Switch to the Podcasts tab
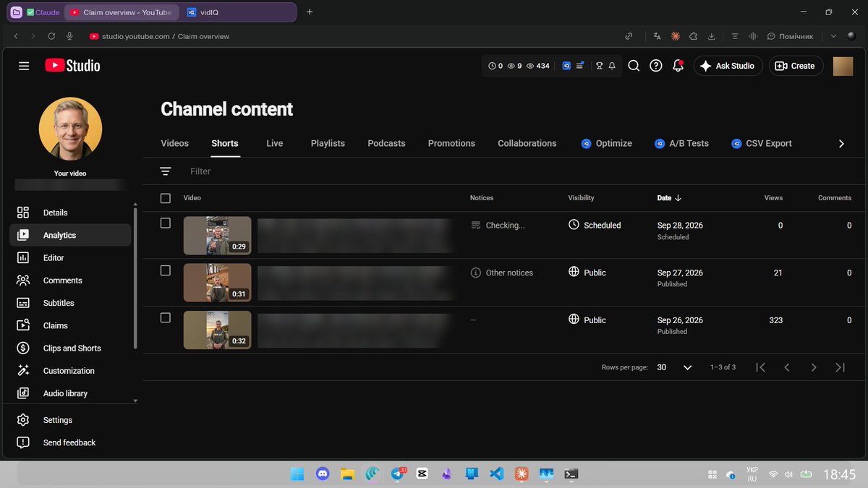 click(386, 143)
